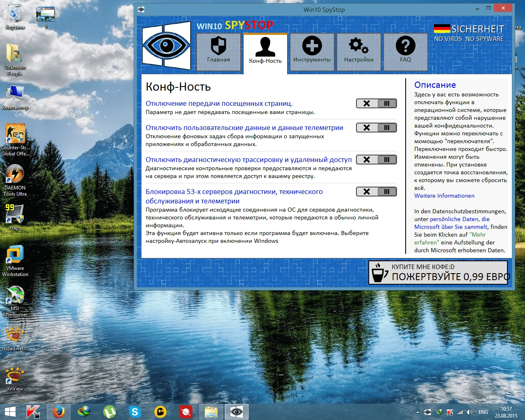Select the Fraps desktop shortcut
The image size is (525, 420).
click(15, 217)
